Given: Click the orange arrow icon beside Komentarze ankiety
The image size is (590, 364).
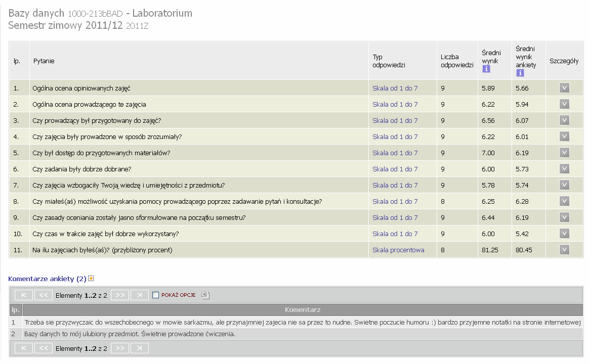Looking at the screenshot, I should (x=91, y=279).
